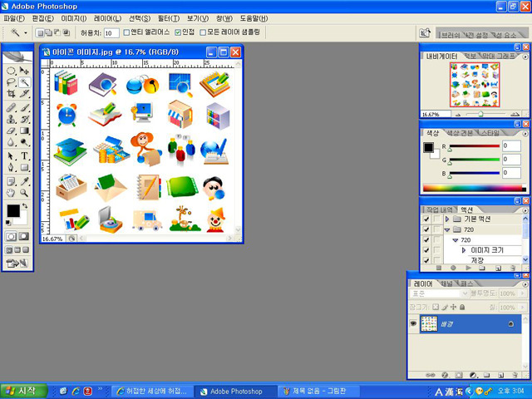This screenshot has height=399, width=532.
Task: Open the 필터(T) menu
Action: tap(169, 18)
